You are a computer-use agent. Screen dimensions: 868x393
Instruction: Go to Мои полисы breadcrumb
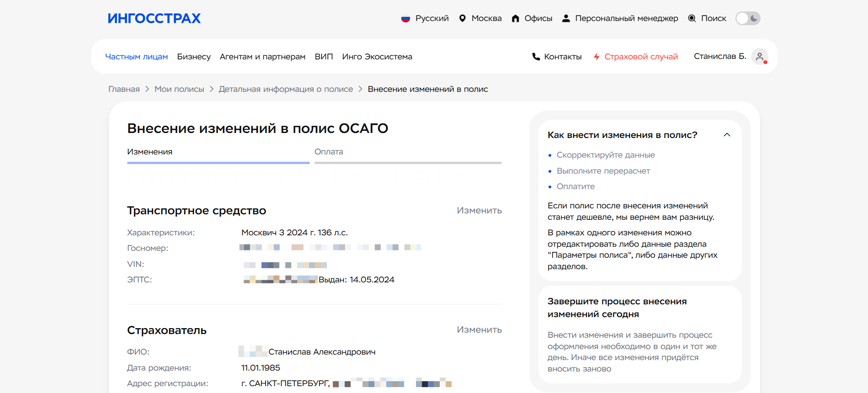click(179, 89)
